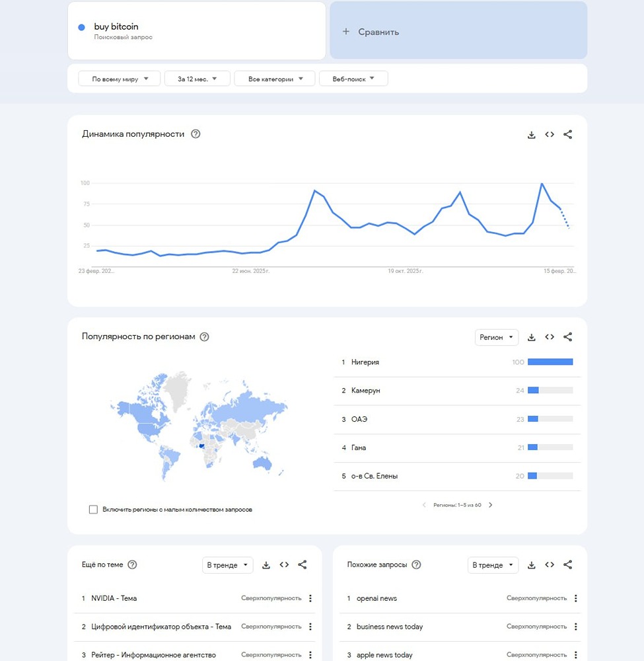Share the popularity dynamics chart
The image size is (644, 661).
pyautogui.click(x=567, y=135)
